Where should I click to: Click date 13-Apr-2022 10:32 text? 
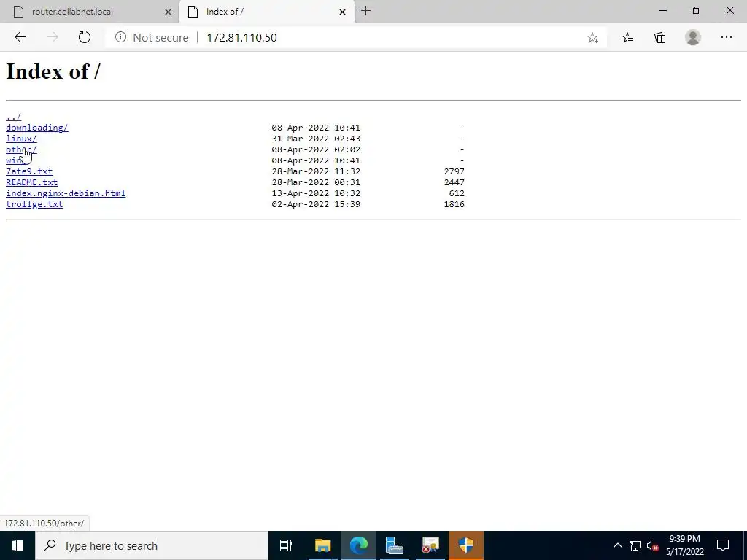(x=316, y=193)
